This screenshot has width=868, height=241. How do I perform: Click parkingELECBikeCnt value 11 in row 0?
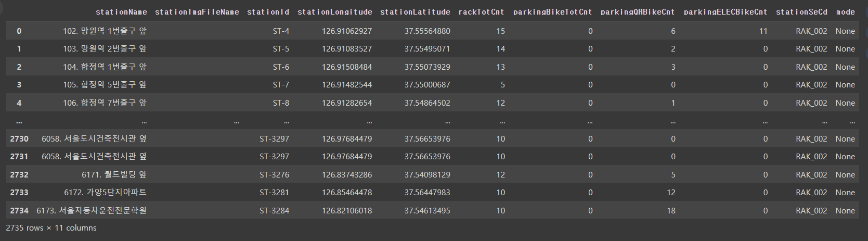(x=763, y=31)
